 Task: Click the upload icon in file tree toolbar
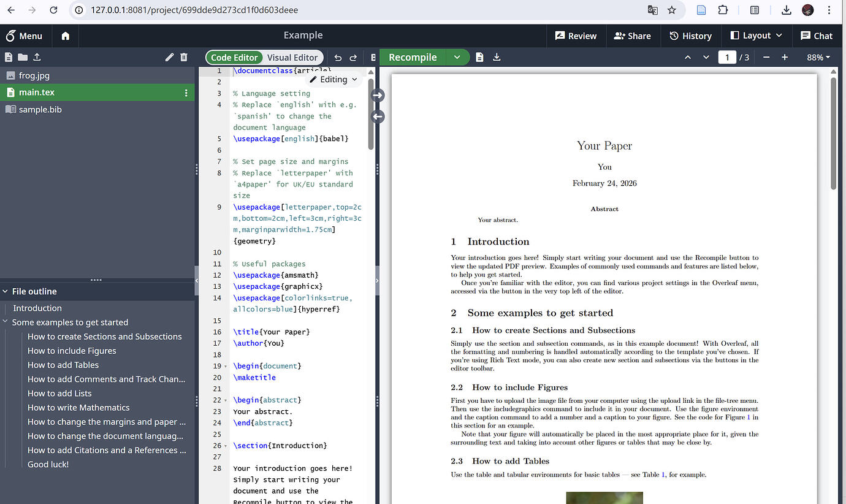(x=37, y=57)
